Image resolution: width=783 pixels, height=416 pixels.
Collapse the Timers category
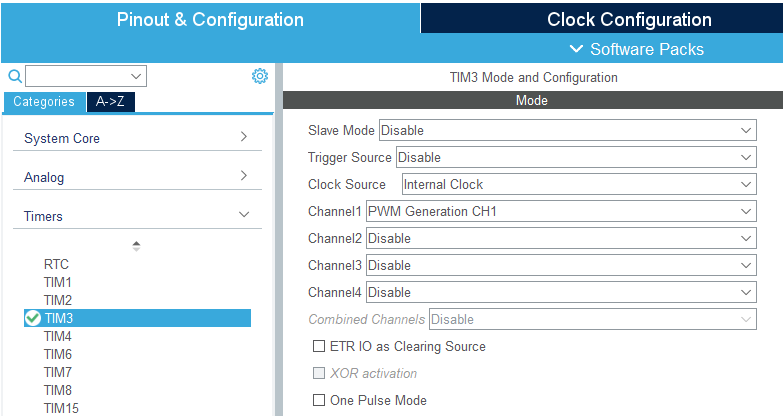tap(137, 216)
